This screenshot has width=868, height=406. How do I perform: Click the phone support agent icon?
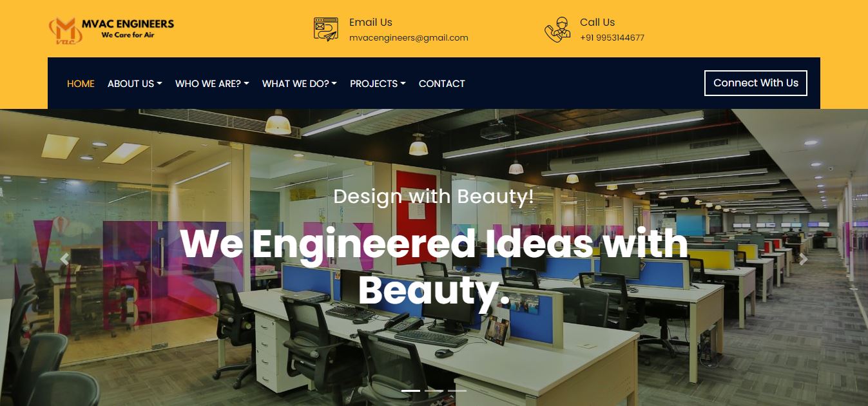pyautogui.click(x=557, y=30)
